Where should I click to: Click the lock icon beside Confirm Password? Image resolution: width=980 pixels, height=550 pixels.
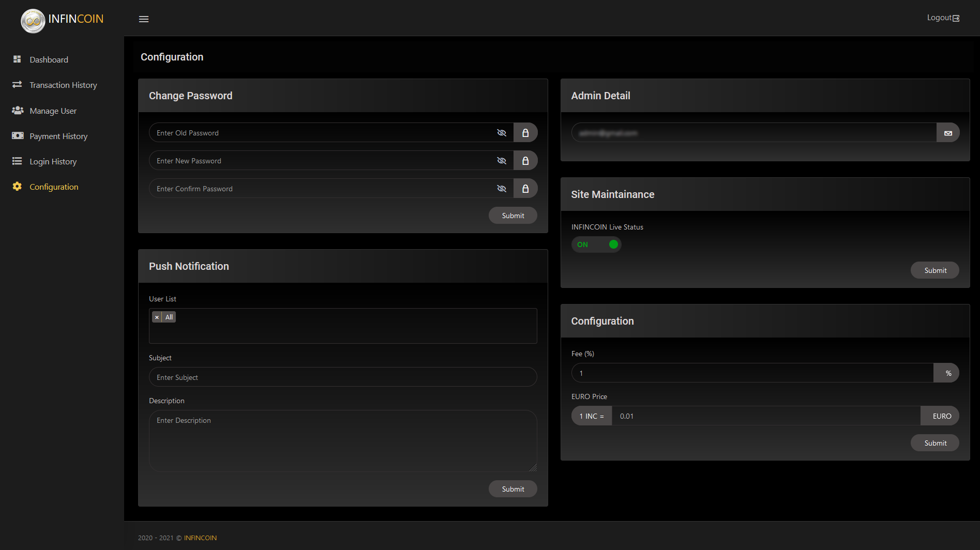point(525,189)
